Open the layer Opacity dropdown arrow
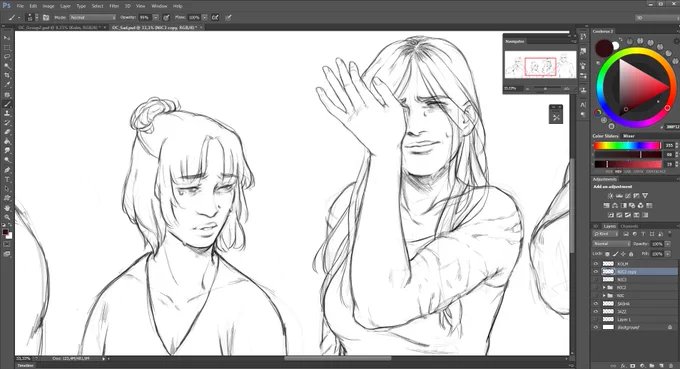 coord(668,244)
